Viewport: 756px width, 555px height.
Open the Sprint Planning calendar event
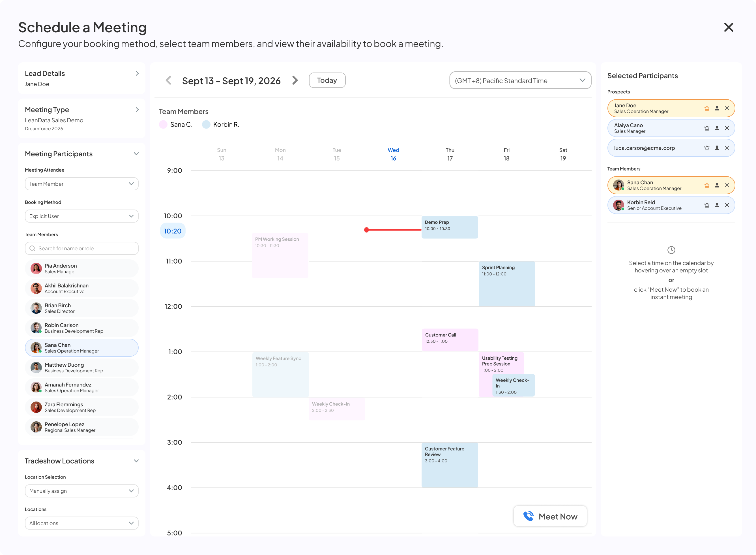(x=506, y=283)
